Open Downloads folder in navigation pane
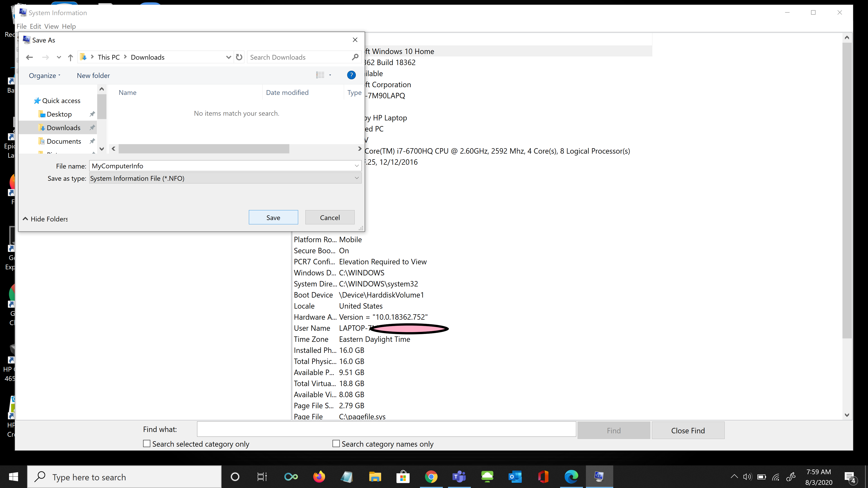 pyautogui.click(x=63, y=128)
